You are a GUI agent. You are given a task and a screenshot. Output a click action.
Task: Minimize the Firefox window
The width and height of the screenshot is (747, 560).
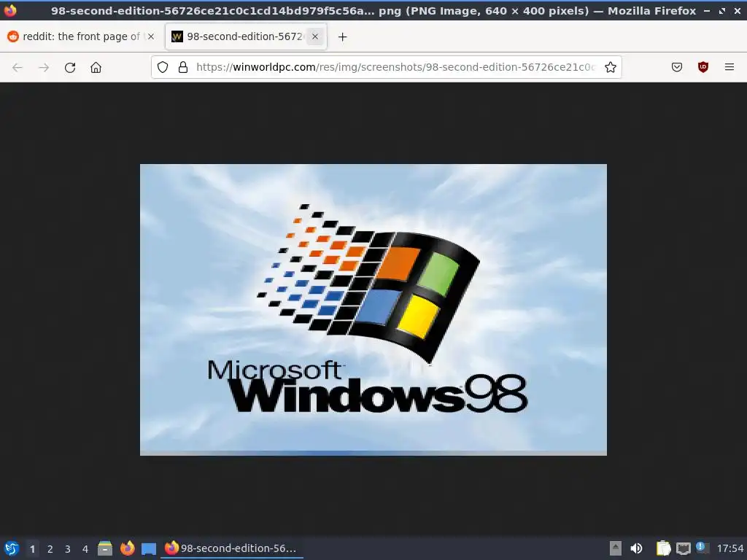coord(707,10)
